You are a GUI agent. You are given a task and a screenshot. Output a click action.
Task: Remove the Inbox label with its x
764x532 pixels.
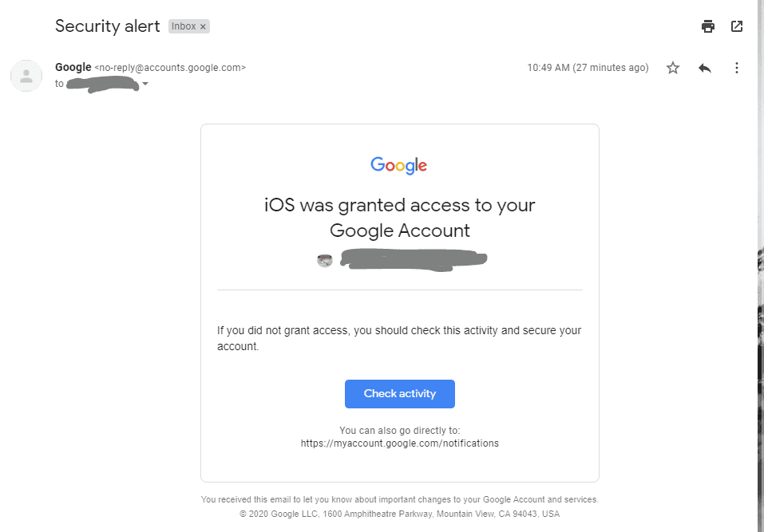[x=203, y=26]
